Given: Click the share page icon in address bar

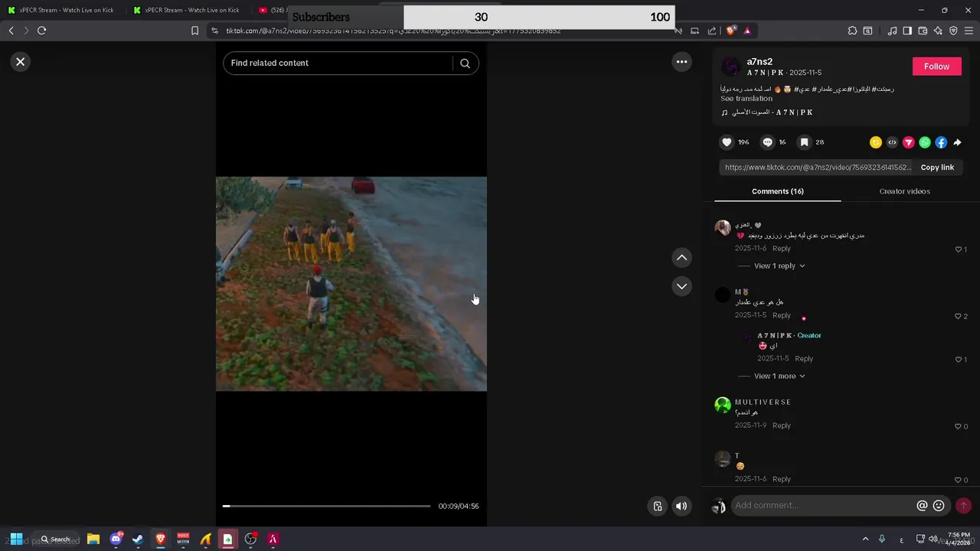Looking at the screenshot, I should click(x=712, y=31).
